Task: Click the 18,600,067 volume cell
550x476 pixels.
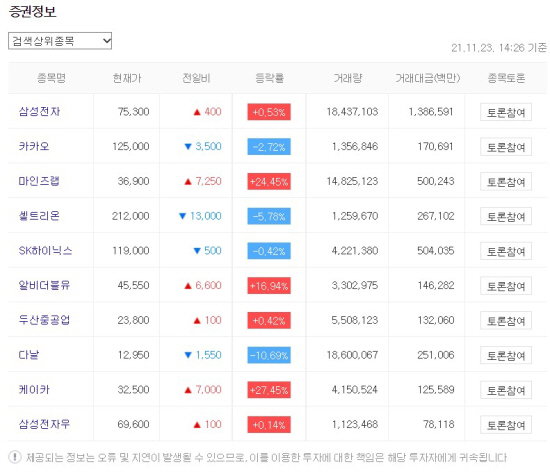Action: 353,355
